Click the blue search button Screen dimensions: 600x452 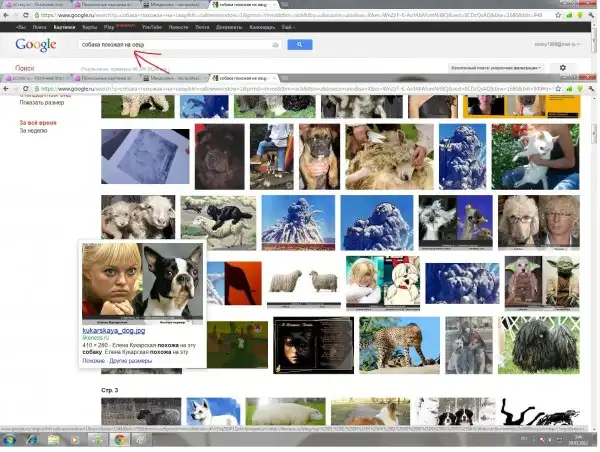tap(299, 45)
